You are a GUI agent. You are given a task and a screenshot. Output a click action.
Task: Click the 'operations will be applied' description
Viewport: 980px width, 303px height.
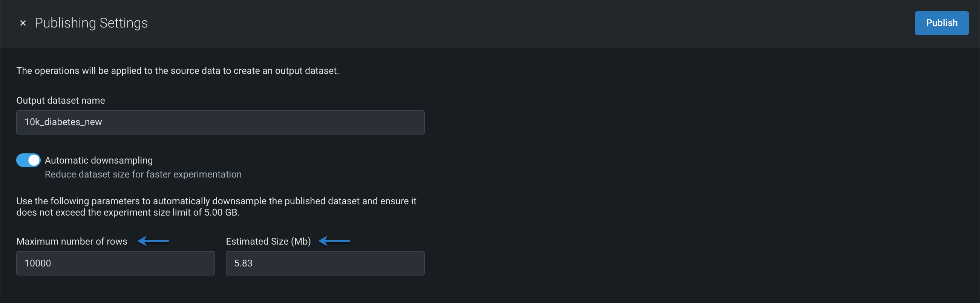coord(177,71)
